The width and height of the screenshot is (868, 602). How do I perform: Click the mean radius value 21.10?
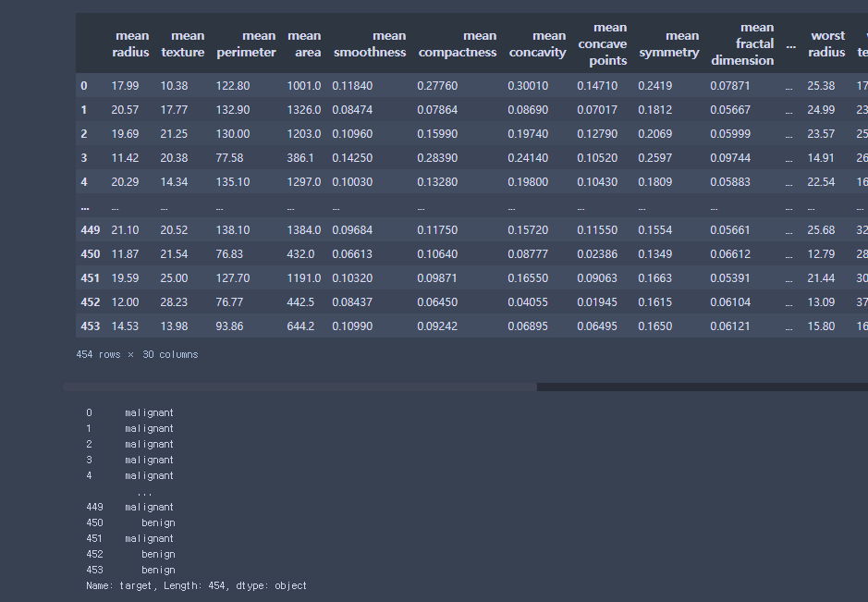click(x=125, y=230)
